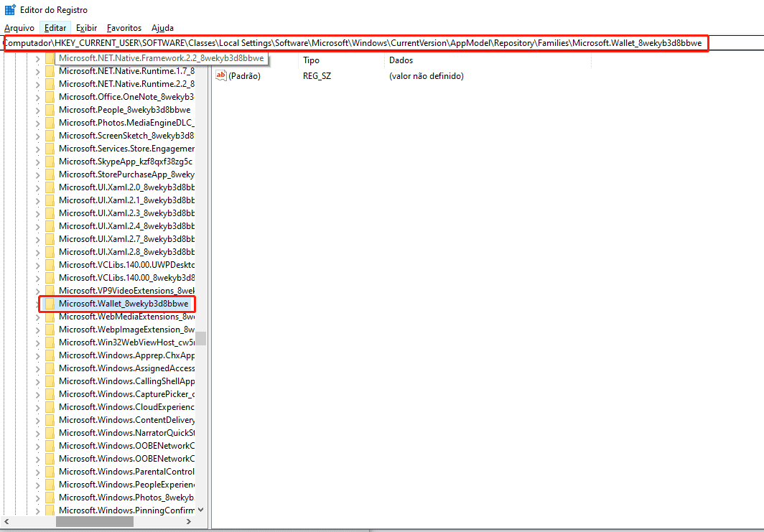Image resolution: width=764 pixels, height=532 pixels.
Task: Click the horizontal scroll left arrow
Action: [6, 521]
